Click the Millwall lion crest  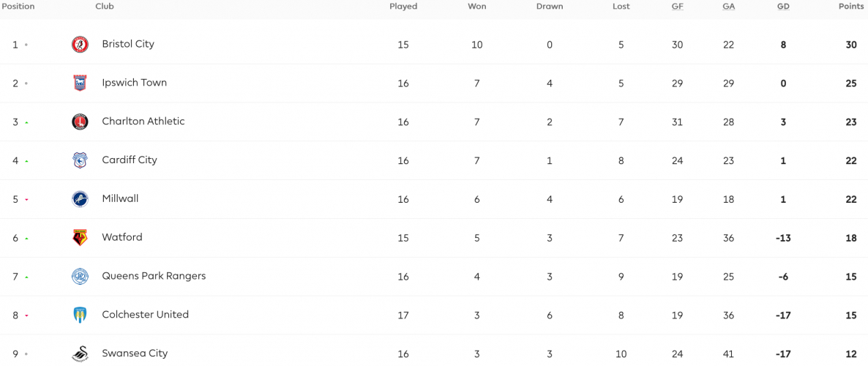pos(80,199)
